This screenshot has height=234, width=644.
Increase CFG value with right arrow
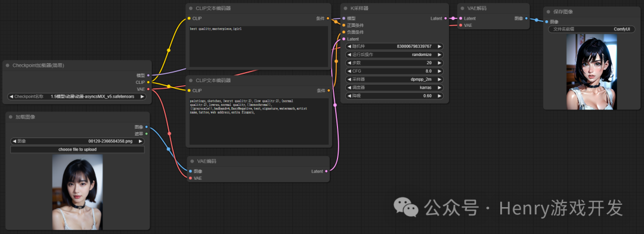point(440,71)
